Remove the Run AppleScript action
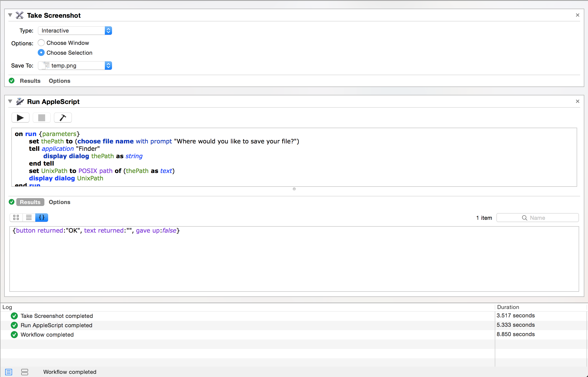Image resolution: width=588 pixels, height=377 pixels. (x=577, y=102)
